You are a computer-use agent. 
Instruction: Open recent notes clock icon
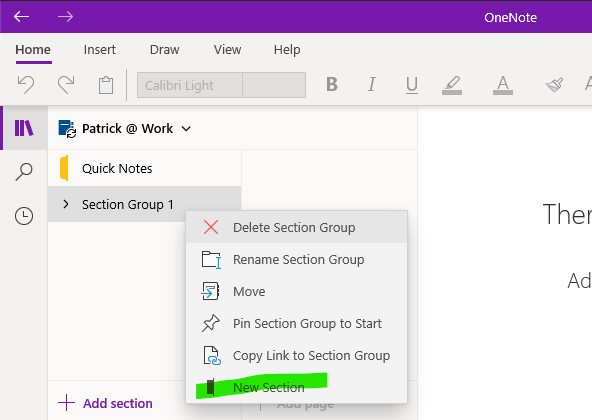coord(24,216)
